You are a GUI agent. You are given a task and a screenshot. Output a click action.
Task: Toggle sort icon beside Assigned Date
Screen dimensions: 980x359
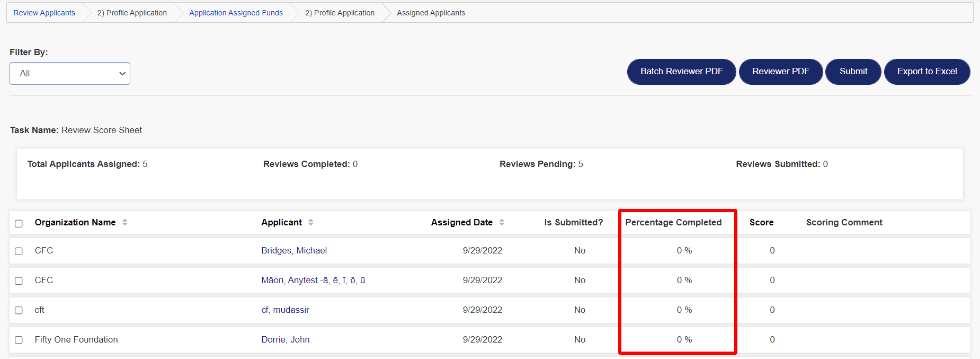pyautogui.click(x=502, y=222)
